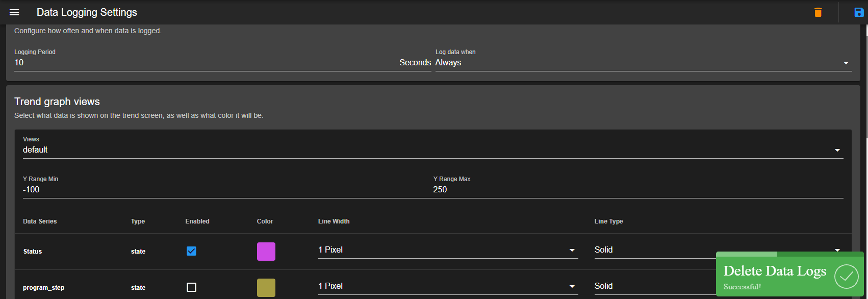868x299 pixels.
Task: Click the blue save disk icon
Action: [x=859, y=12]
